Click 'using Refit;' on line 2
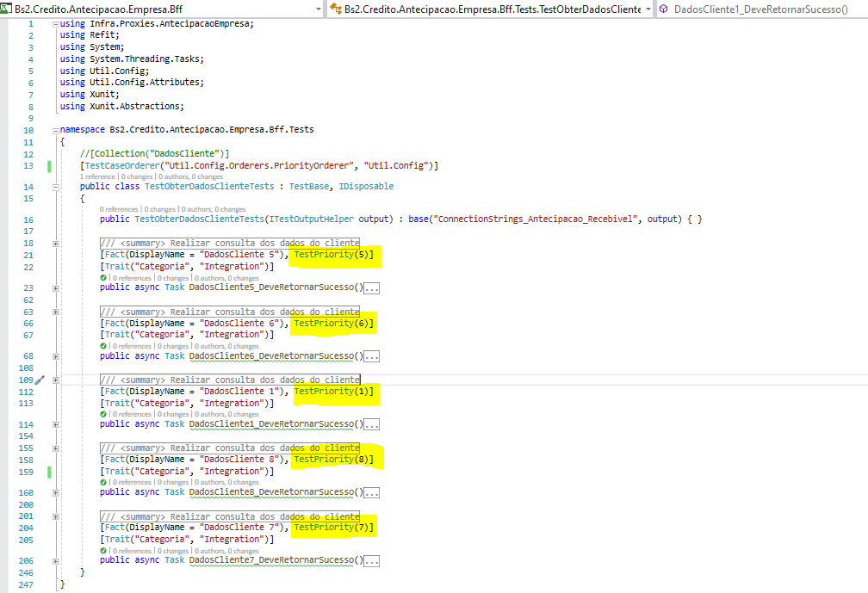Viewport: 868px width, 593px height. coord(90,34)
